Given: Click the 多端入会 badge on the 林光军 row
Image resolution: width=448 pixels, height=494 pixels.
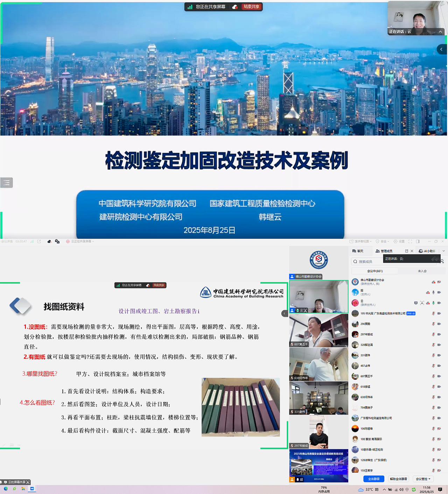Looking at the screenshot, I should point(411,313).
